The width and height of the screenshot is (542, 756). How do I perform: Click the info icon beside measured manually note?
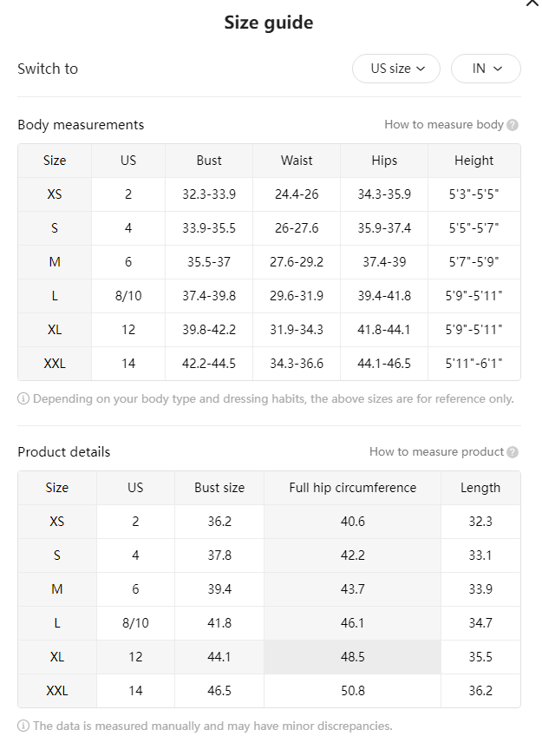point(23,726)
